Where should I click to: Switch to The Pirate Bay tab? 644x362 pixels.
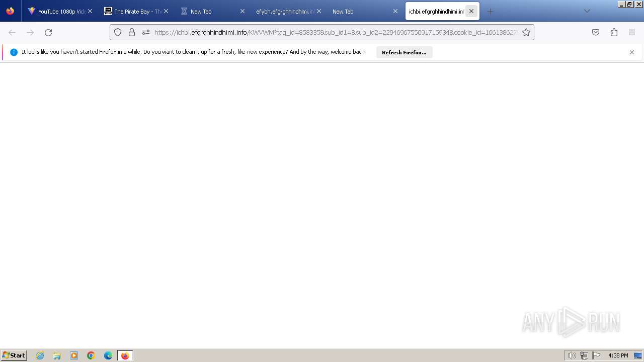pos(136,11)
